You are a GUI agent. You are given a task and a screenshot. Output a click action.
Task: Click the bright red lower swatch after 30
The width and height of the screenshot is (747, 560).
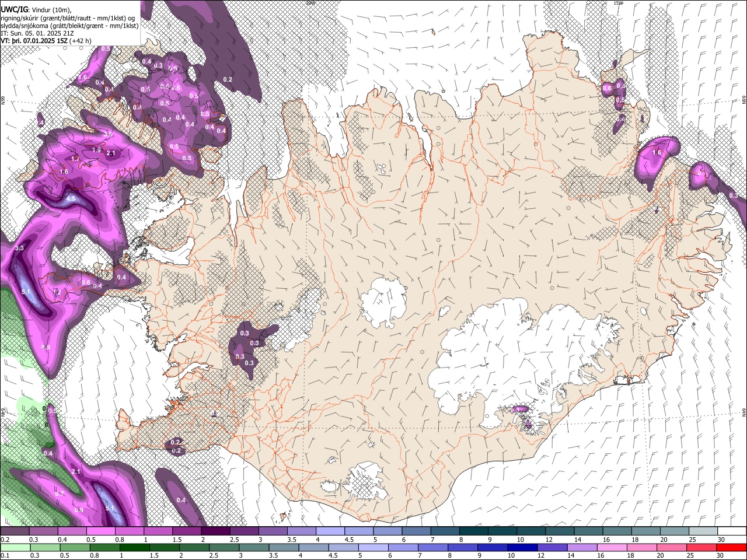click(x=731, y=547)
